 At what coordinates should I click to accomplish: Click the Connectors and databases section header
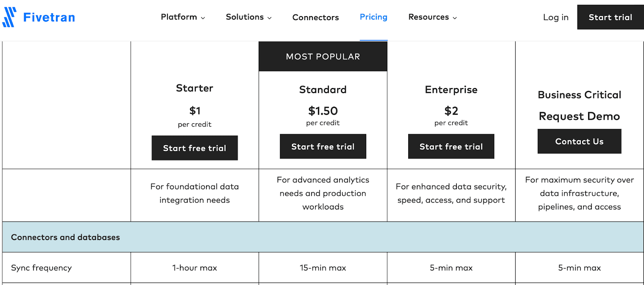pyautogui.click(x=66, y=237)
